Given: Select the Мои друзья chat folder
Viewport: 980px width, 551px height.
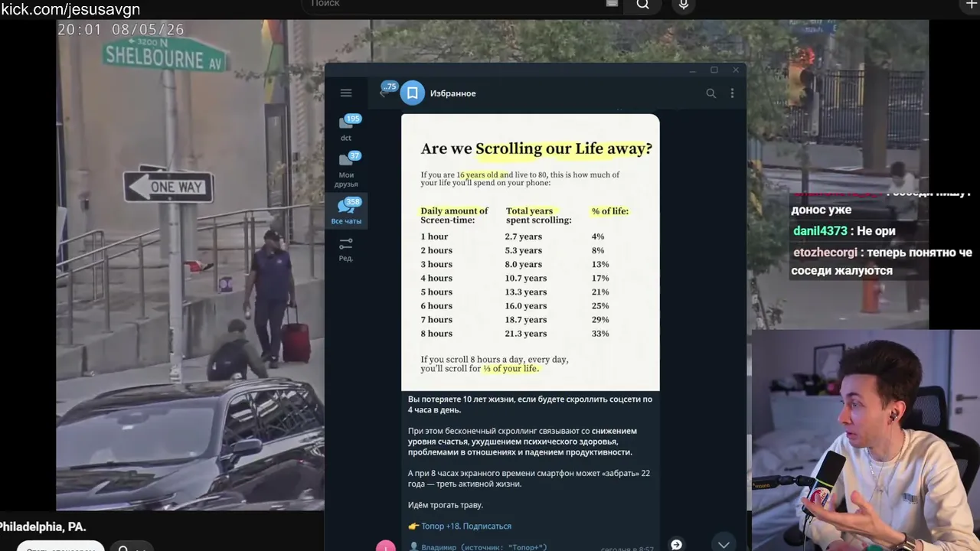Looking at the screenshot, I should pyautogui.click(x=346, y=170).
